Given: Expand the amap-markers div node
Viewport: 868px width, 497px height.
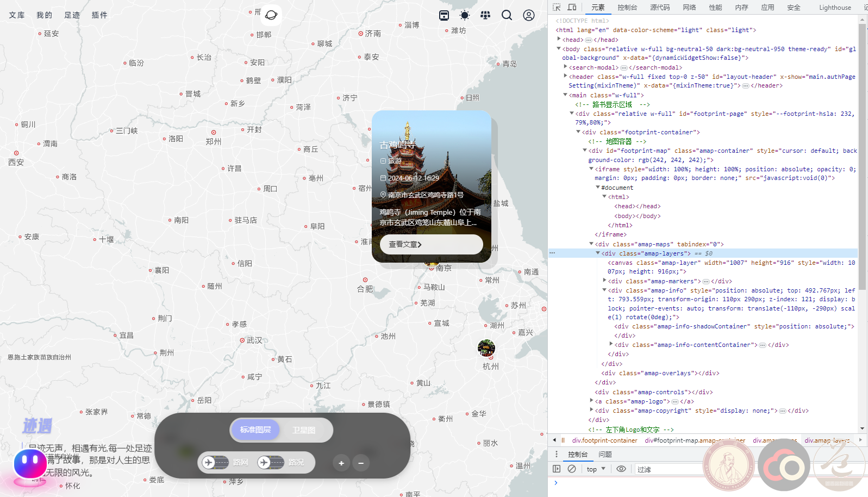Looking at the screenshot, I should [x=604, y=281].
